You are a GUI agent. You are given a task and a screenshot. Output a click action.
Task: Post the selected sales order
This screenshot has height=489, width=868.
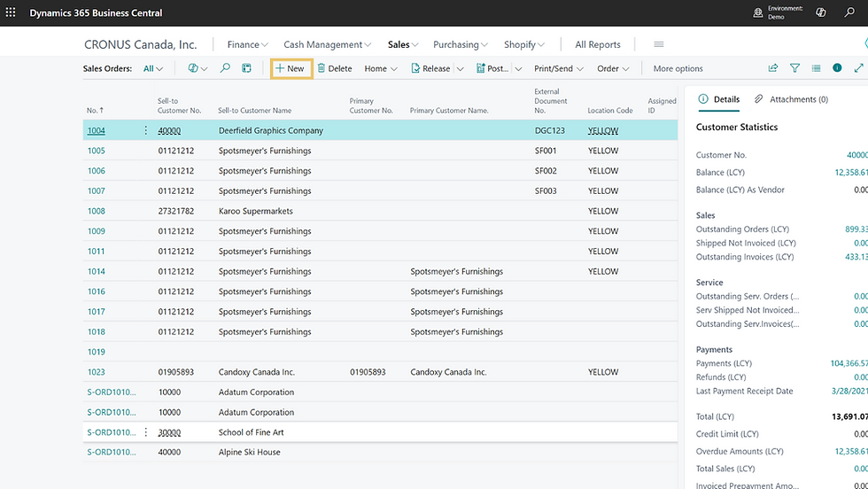(x=492, y=69)
